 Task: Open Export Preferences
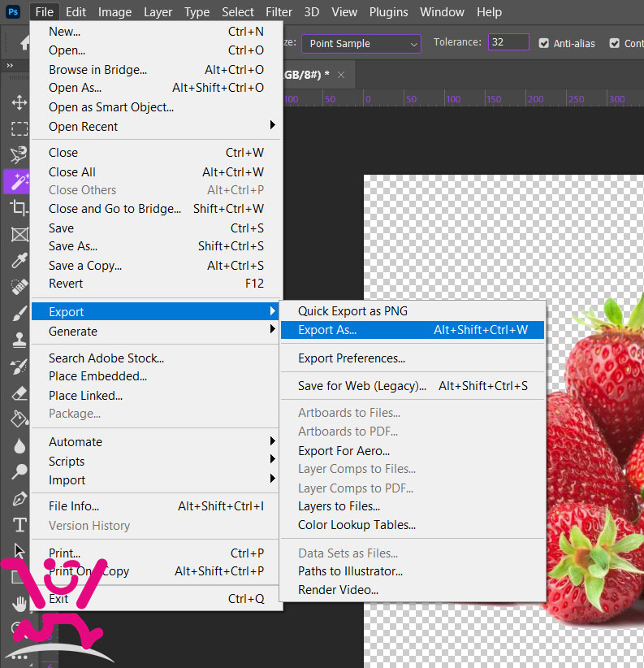point(413,358)
